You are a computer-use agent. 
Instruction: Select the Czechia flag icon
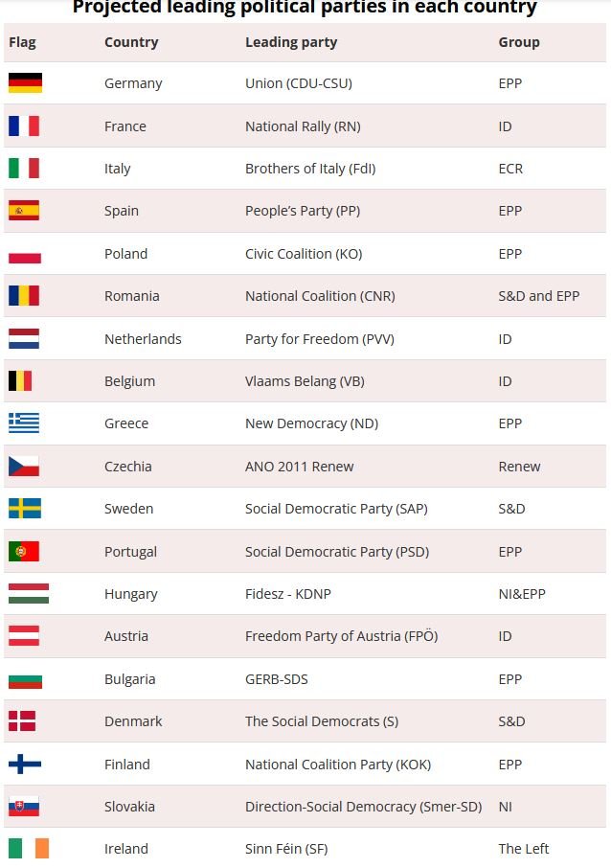click(24, 466)
